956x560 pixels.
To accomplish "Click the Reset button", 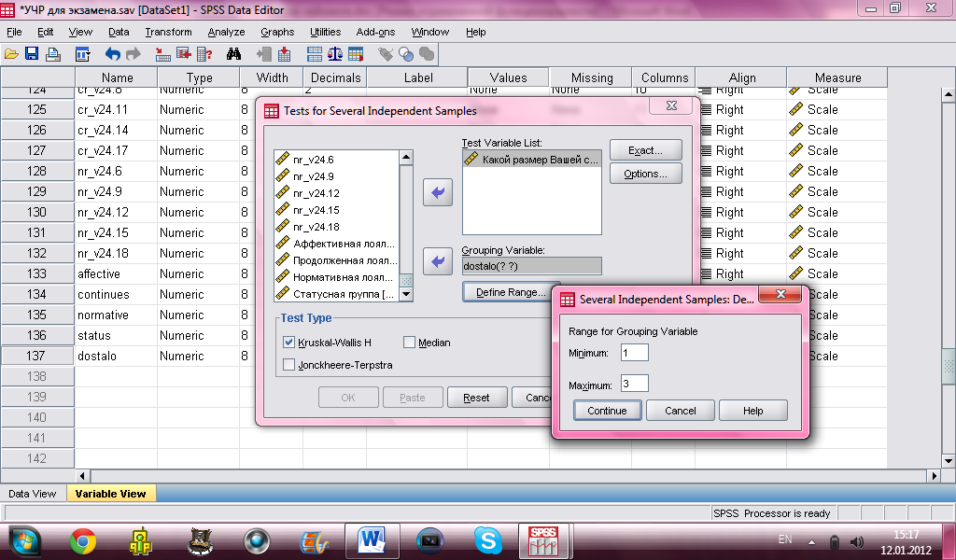I will point(476,398).
